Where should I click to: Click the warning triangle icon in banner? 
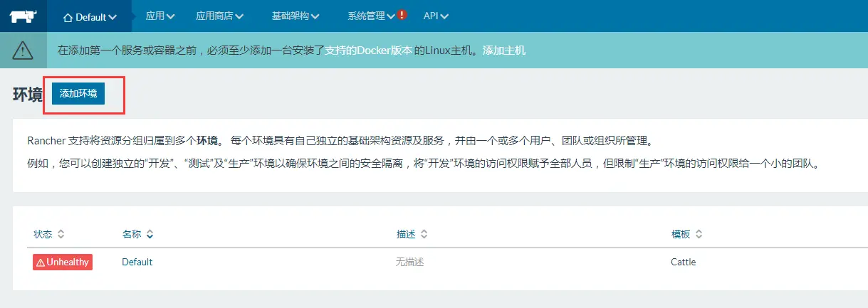click(x=23, y=51)
